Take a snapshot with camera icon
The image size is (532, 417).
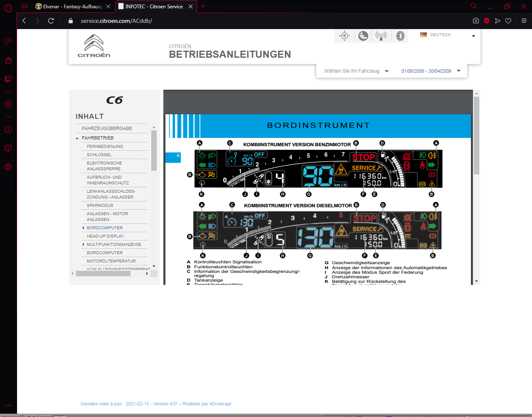click(x=476, y=21)
